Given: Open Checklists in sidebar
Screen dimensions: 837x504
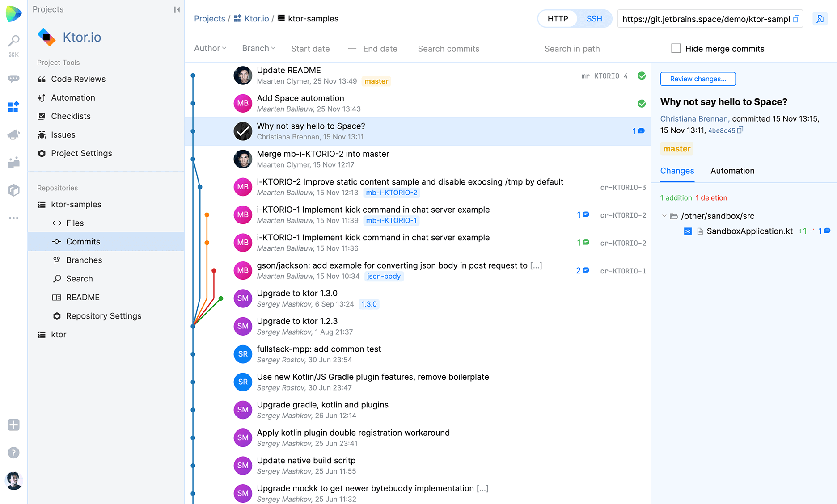Looking at the screenshot, I should coord(71,116).
